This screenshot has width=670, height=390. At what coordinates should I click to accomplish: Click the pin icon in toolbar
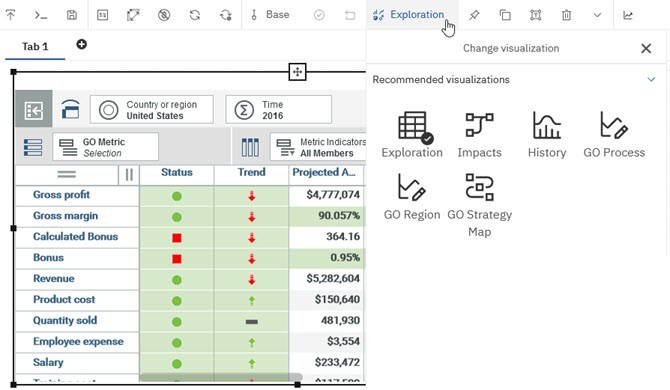473,15
